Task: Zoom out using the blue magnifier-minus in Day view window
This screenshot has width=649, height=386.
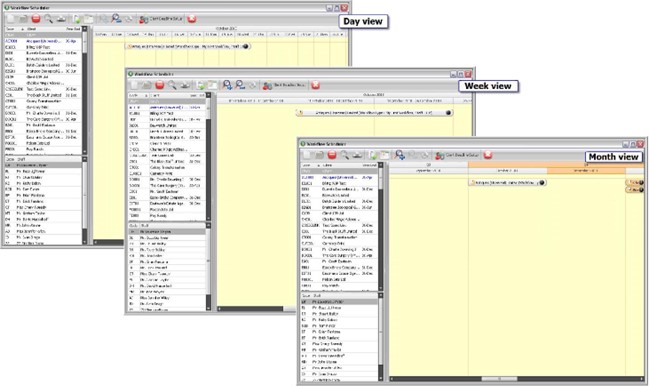Action: pyautogui.click(x=116, y=19)
